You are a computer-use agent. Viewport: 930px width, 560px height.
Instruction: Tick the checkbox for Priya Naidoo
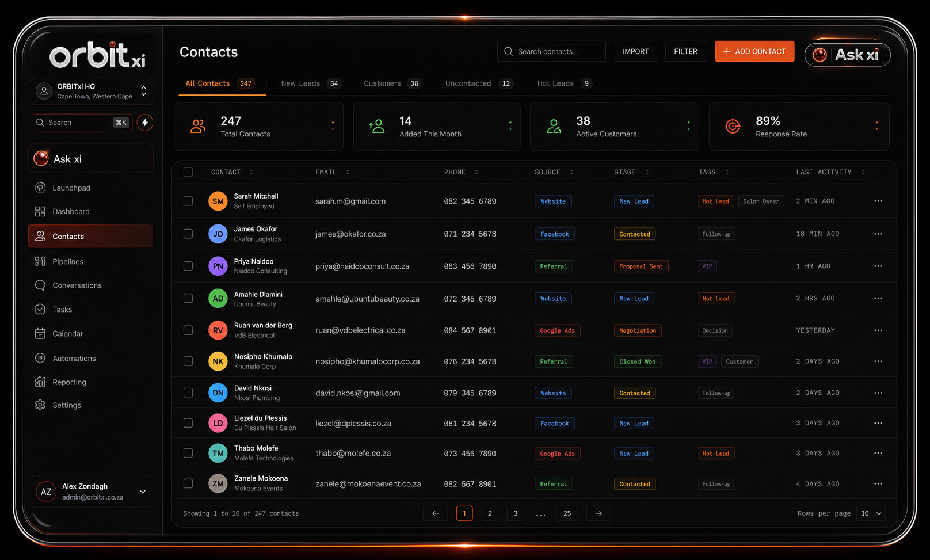188,266
